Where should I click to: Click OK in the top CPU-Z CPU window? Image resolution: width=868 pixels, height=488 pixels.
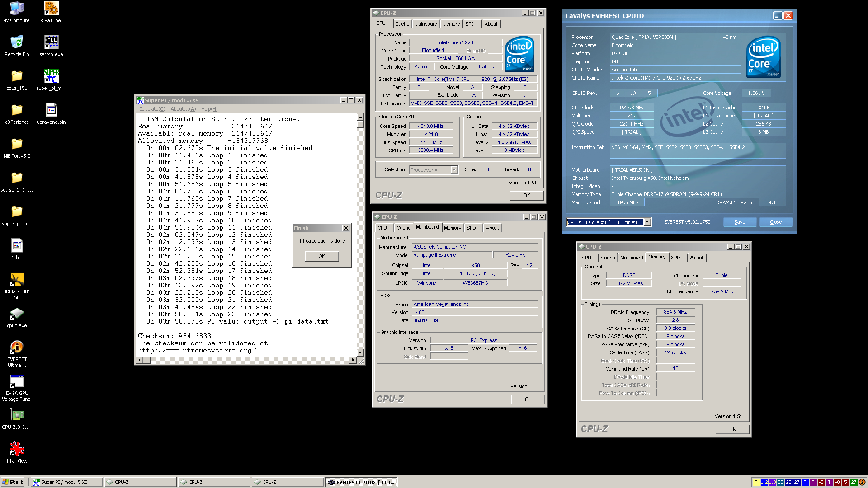coord(527,196)
